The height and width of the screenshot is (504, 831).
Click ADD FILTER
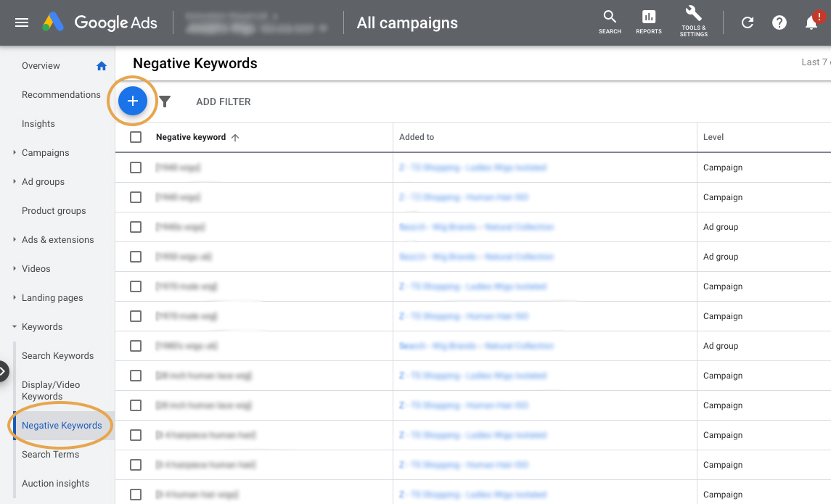(223, 102)
